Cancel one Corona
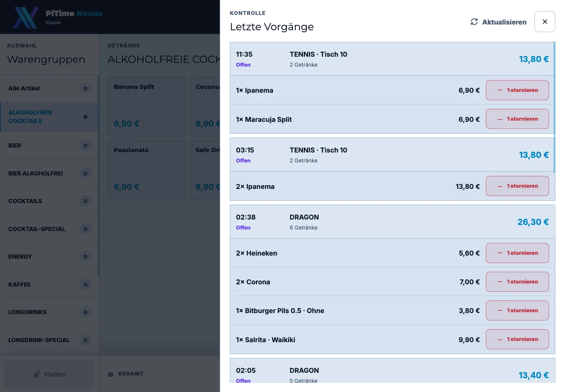The image size is (565, 392). coord(517,282)
